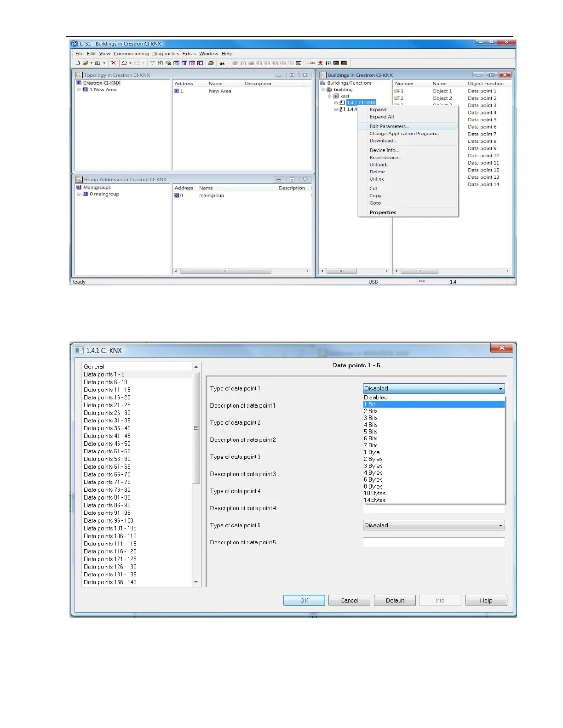Screen dimensions: 563x728
Task: Click the OK button
Action: coord(304,601)
